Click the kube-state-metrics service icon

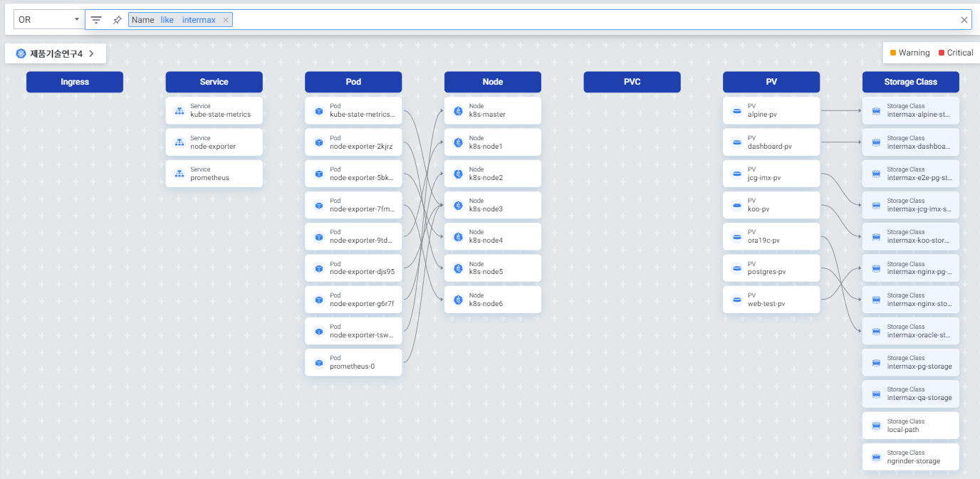coord(179,111)
